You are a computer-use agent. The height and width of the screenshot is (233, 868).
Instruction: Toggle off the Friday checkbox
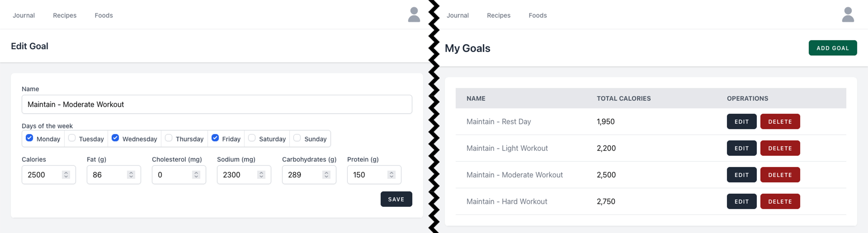[215, 138]
